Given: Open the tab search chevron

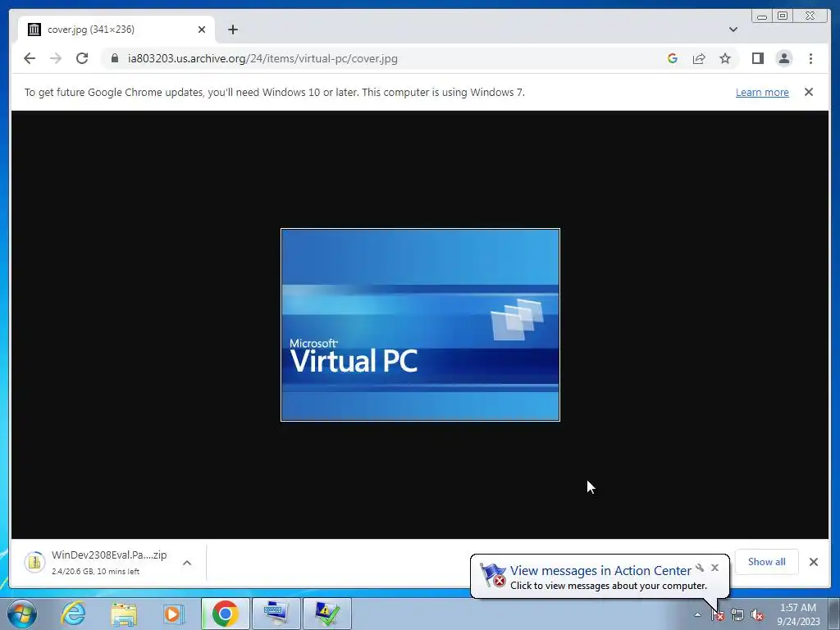Looking at the screenshot, I should [733, 30].
